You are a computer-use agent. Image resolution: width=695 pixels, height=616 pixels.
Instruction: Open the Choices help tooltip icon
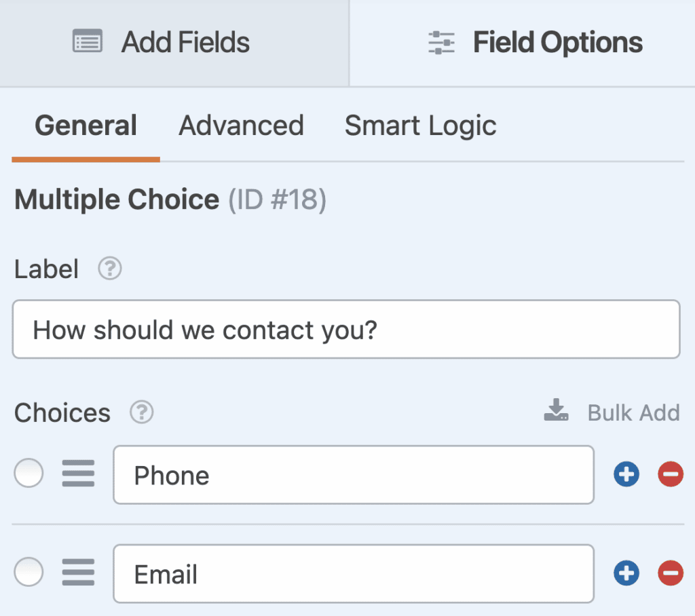[x=141, y=412]
